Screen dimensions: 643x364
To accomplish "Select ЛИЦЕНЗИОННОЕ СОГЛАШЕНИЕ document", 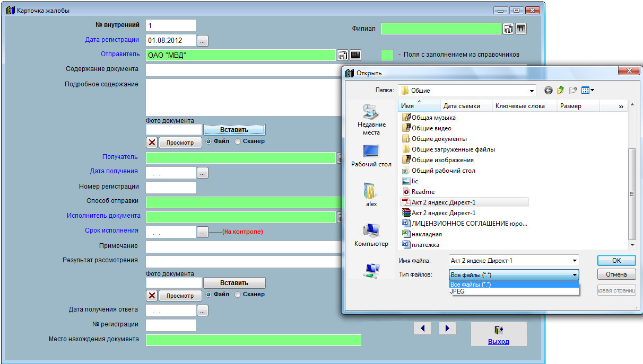I will click(x=465, y=224).
